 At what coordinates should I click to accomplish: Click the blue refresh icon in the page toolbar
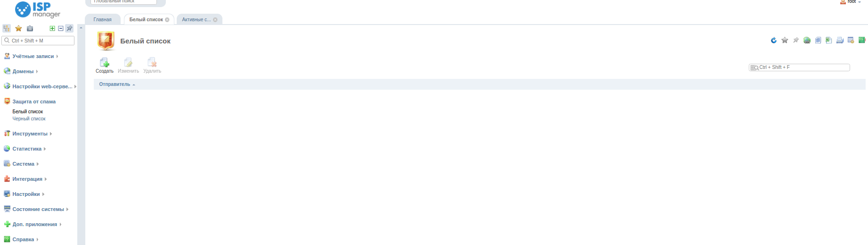coord(773,40)
